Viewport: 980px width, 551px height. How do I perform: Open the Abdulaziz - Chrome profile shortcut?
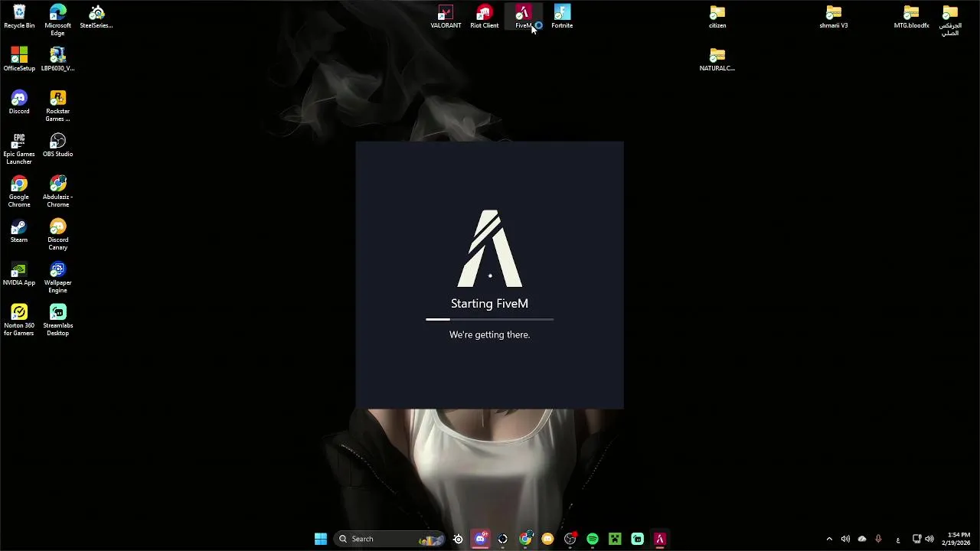tap(57, 191)
